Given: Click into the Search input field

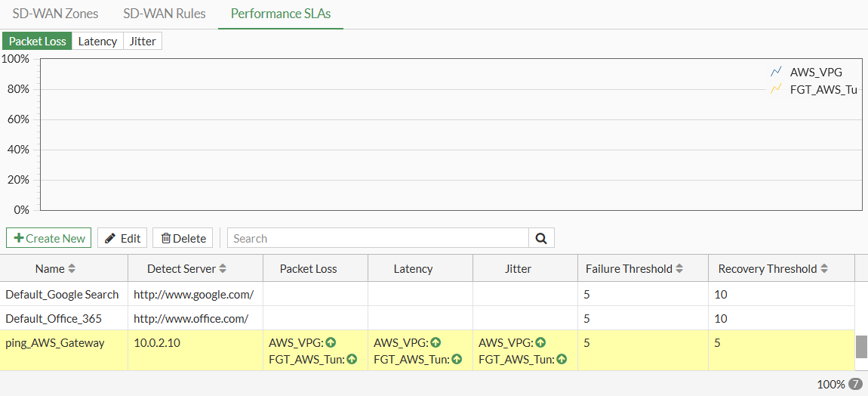Looking at the screenshot, I should (377, 238).
